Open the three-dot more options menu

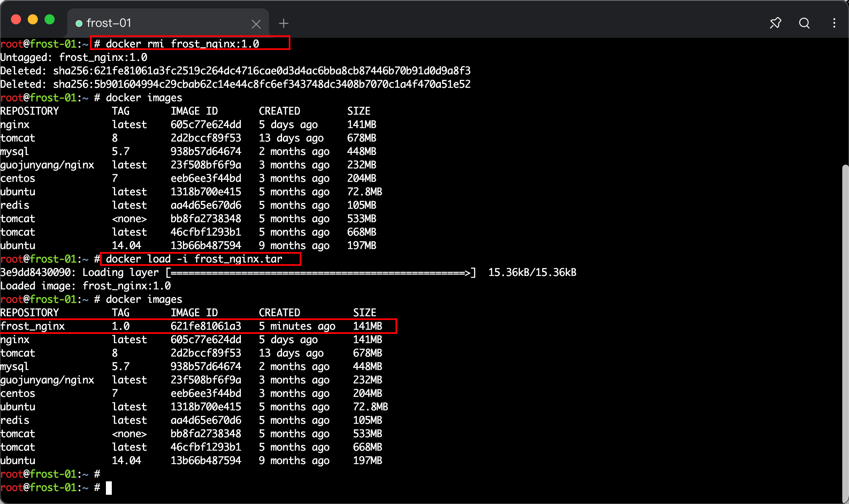834,23
